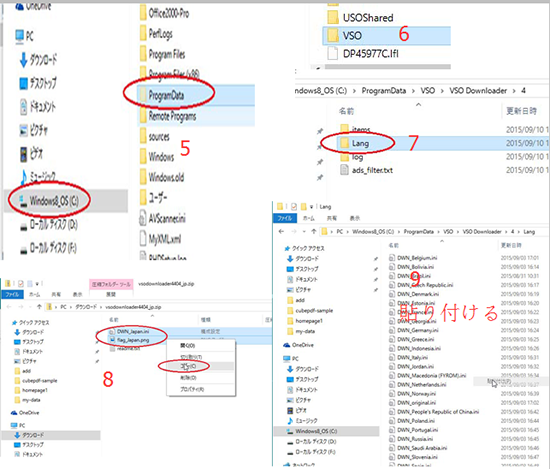Open the 展開 tab under 圧縮フォルダーツール
The image size is (550, 469).
tap(111, 294)
